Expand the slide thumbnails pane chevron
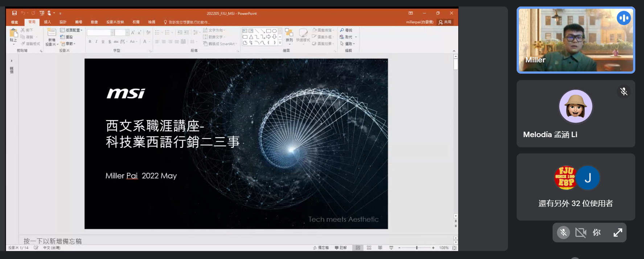The height and width of the screenshot is (259, 644). click(x=12, y=61)
